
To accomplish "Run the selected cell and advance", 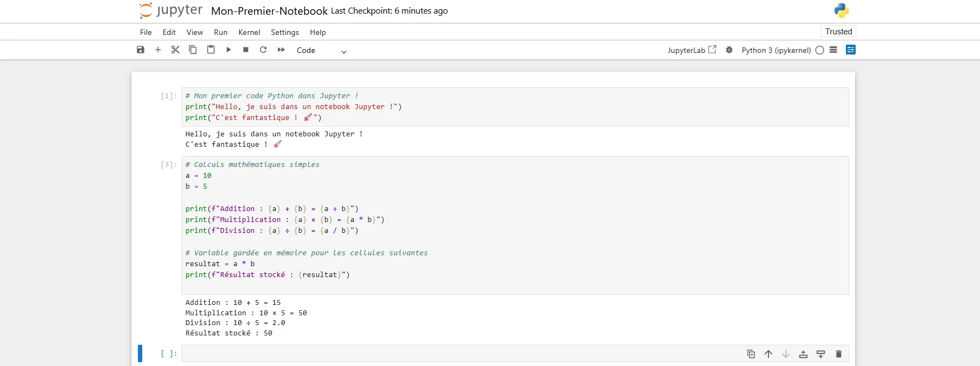I will coord(228,50).
